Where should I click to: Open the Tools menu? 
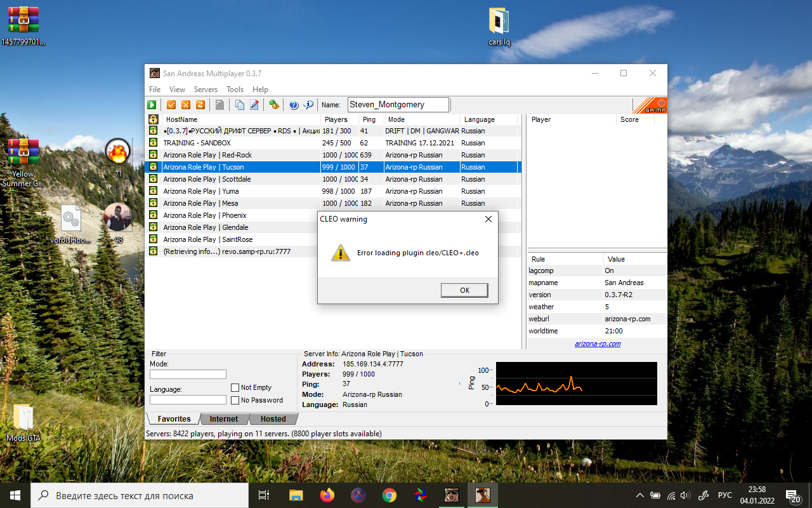[x=235, y=90]
